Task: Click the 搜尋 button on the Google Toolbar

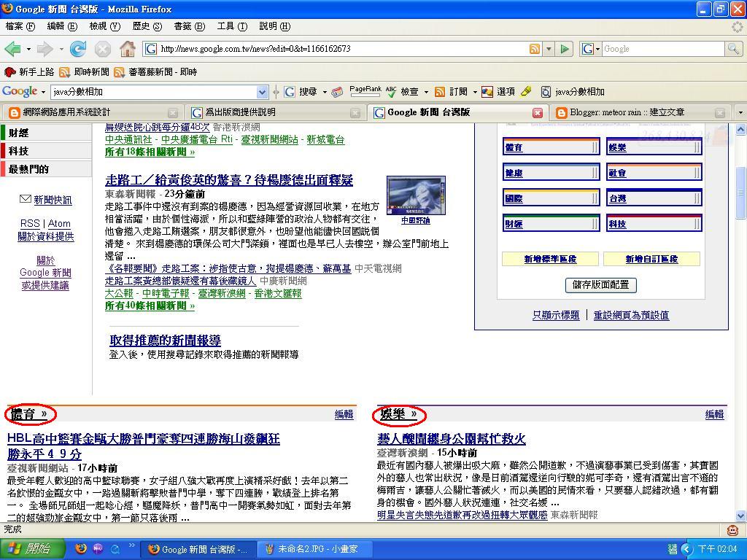Action: point(303,91)
